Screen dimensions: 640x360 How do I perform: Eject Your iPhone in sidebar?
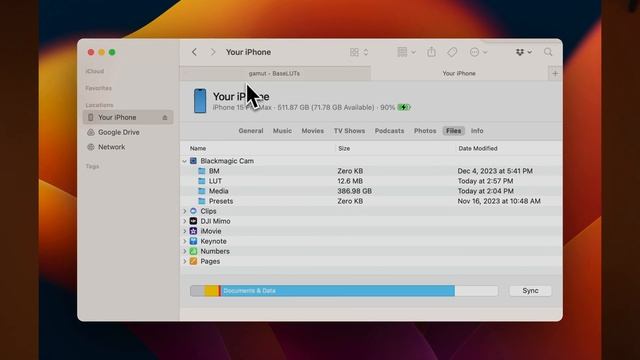[165, 118]
